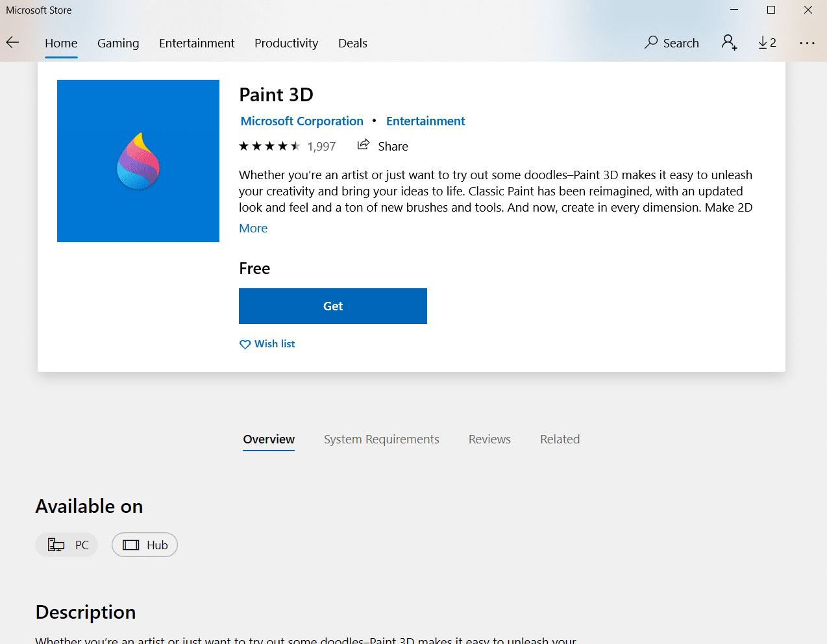Open the three-dot See more menu

click(807, 43)
